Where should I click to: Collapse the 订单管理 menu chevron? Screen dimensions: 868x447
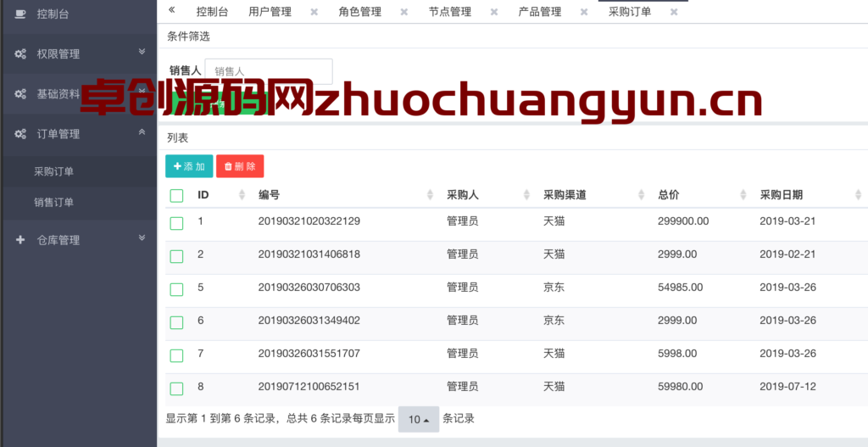[x=142, y=131]
